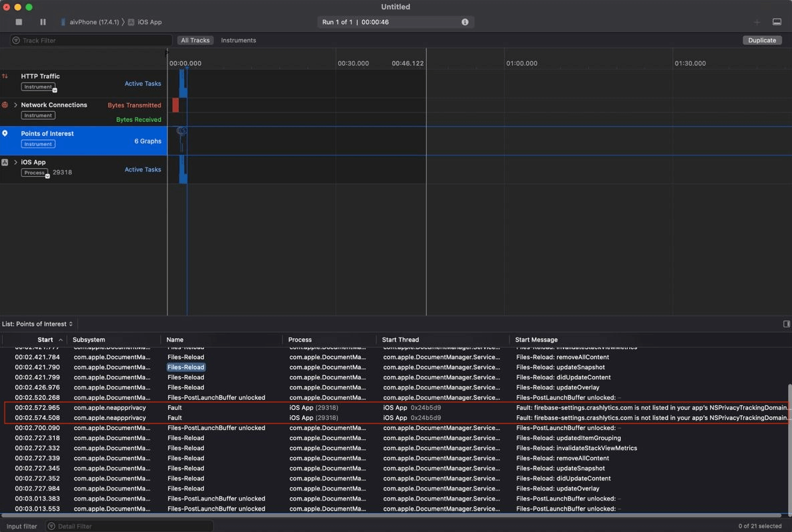Screen dimensions: 792x532
Task: Click the 00:46.122 timeline marker
Action: 407,63
